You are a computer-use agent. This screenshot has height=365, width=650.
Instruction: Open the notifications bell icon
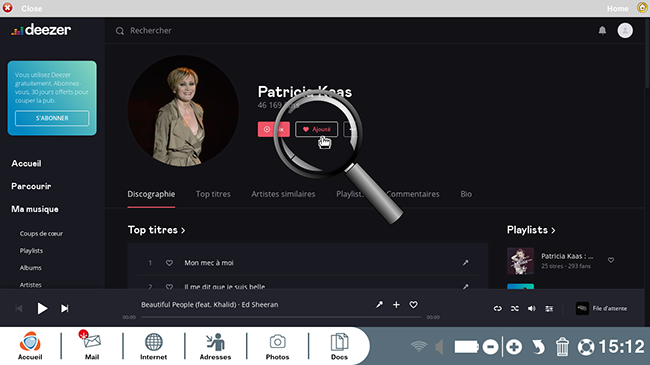coord(602,30)
